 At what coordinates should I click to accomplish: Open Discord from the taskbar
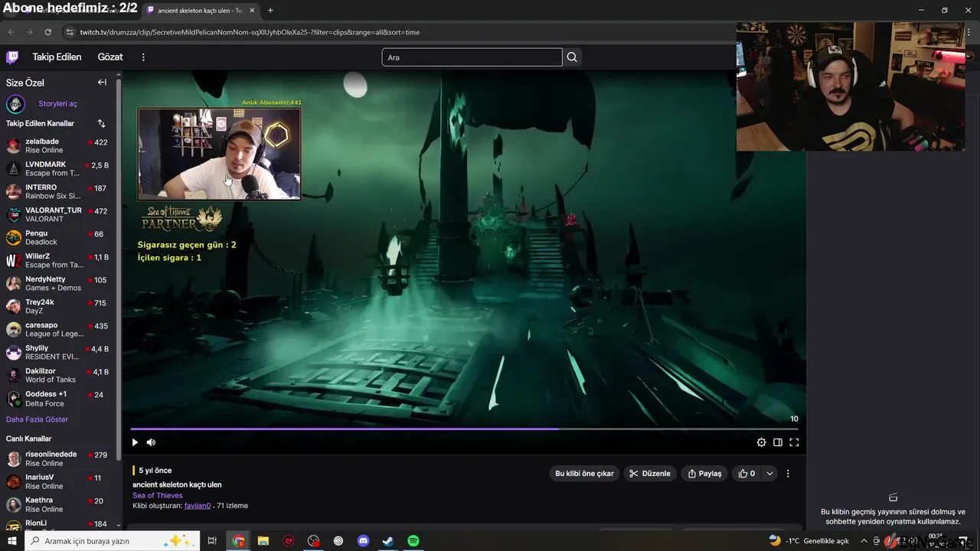click(x=364, y=541)
